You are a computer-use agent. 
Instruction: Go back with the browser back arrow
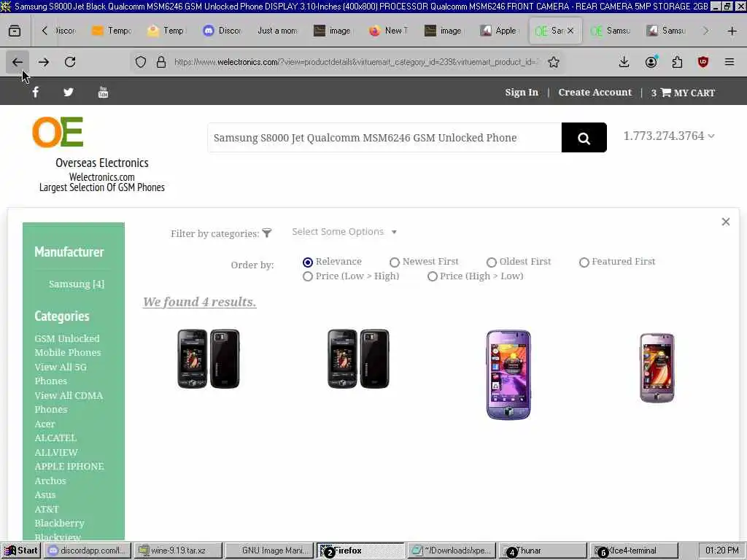click(18, 62)
